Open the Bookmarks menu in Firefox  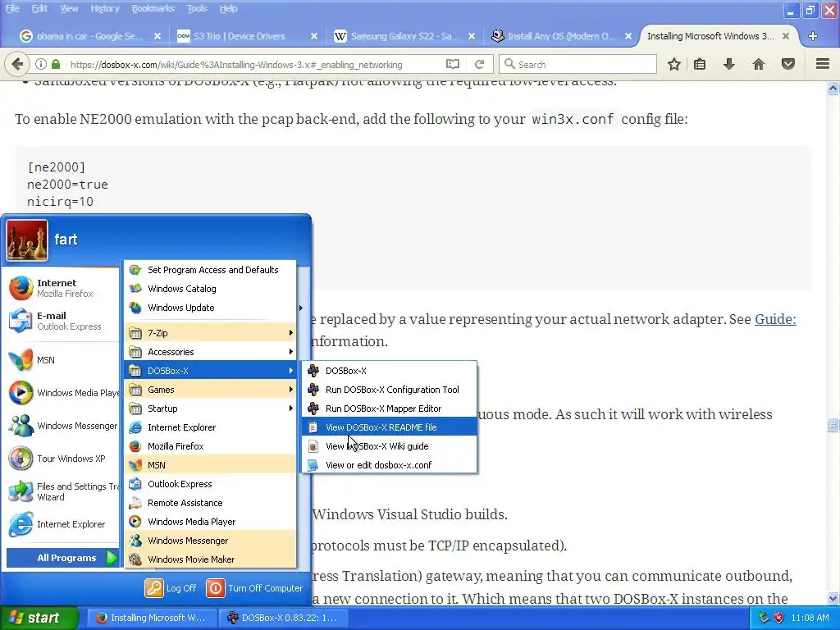pyautogui.click(x=153, y=8)
